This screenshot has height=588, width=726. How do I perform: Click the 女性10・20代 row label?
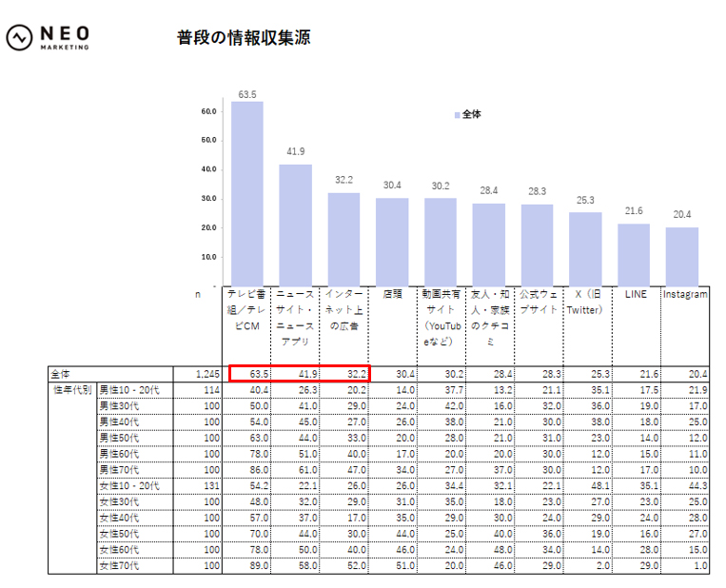(x=131, y=486)
